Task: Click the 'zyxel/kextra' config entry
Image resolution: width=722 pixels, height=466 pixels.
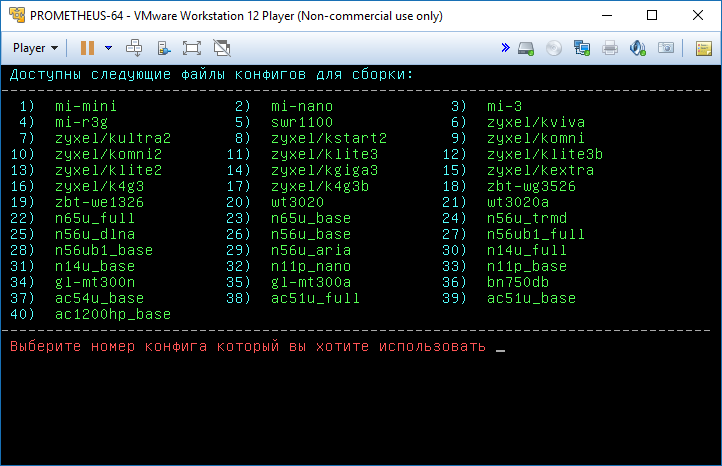Action: [540, 170]
